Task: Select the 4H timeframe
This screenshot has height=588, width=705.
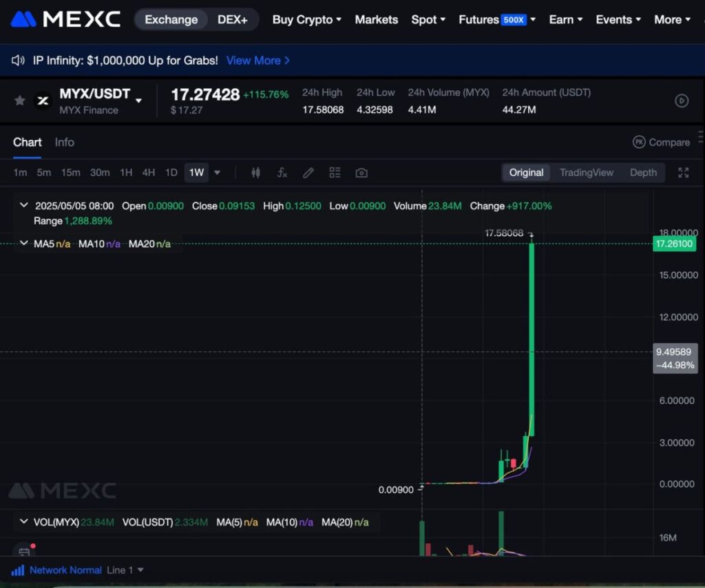Action: 149,173
